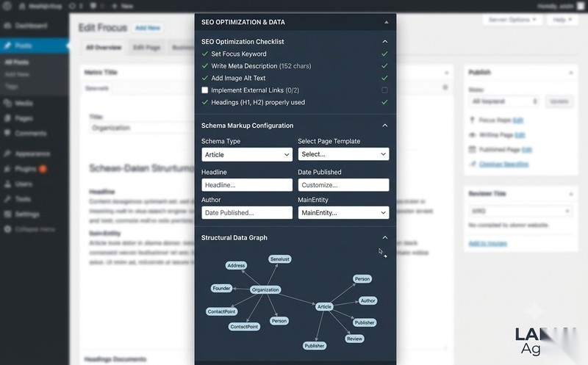Open the Schema Type dropdown

(x=247, y=154)
